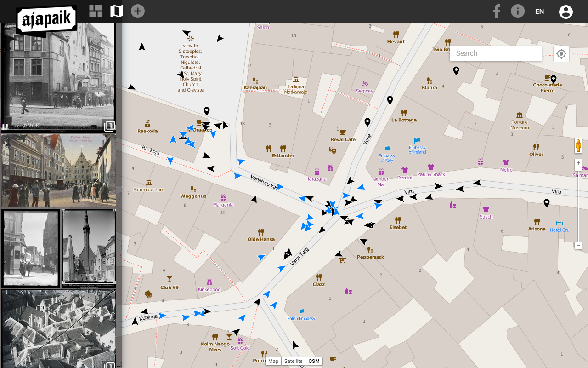Viewport: 588px width, 368px height.
Task: Click the Clazz restaurant icon
Action: click(x=319, y=277)
